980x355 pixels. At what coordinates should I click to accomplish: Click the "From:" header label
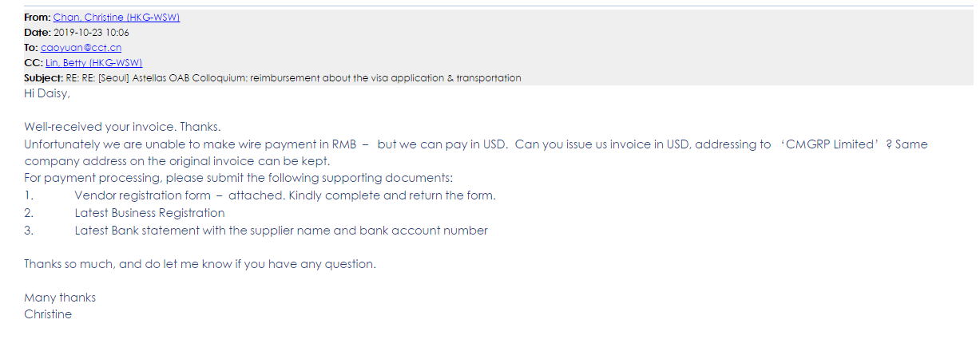[37, 18]
